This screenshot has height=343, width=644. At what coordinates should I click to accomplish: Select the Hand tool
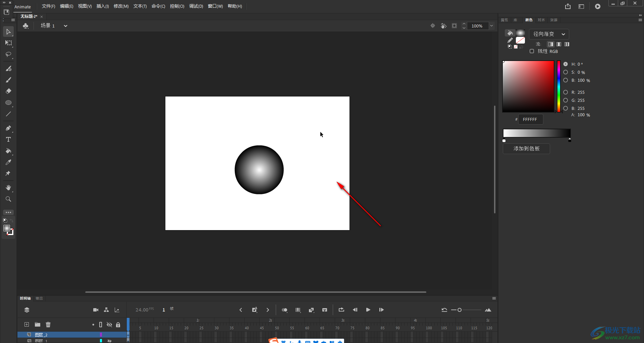[8, 188]
